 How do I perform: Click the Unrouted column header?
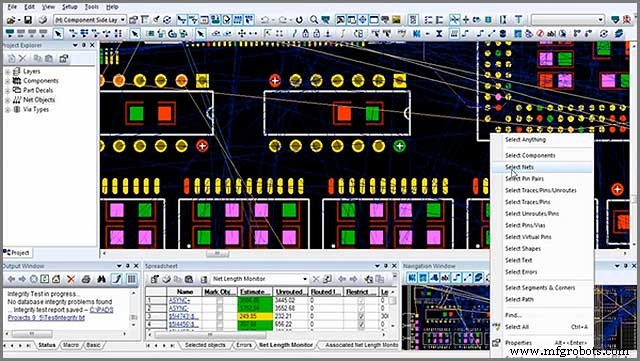291,292
